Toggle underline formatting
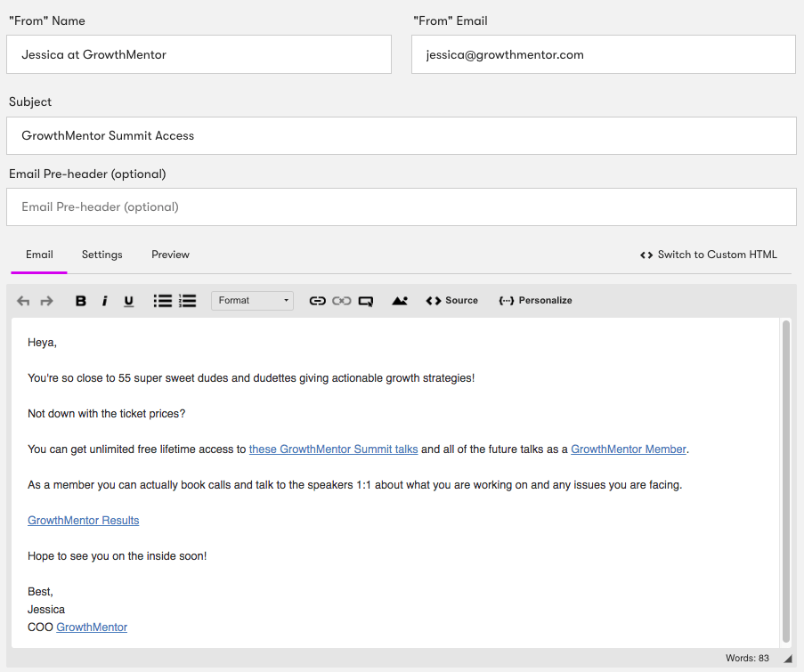The image size is (804, 672). (x=129, y=301)
